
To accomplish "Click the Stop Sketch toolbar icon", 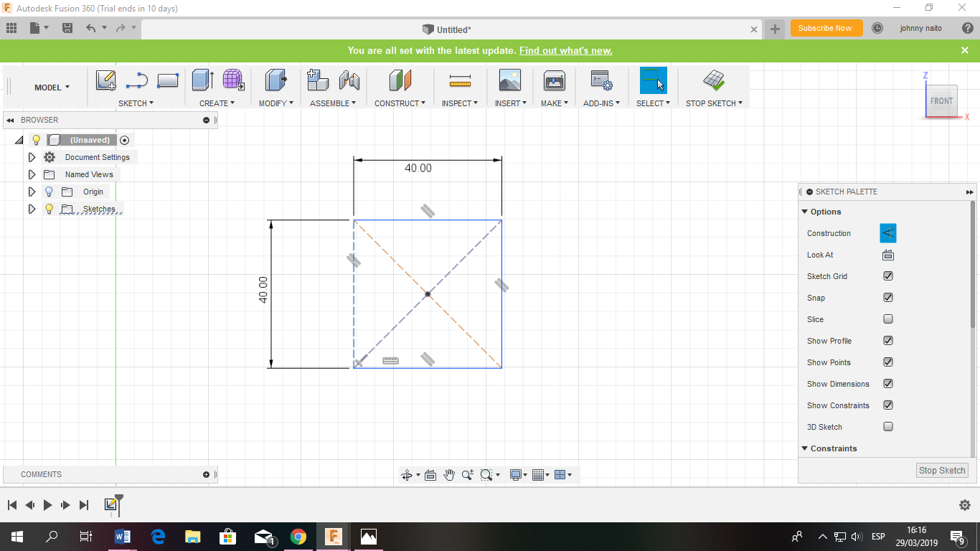I will tap(713, 80).
